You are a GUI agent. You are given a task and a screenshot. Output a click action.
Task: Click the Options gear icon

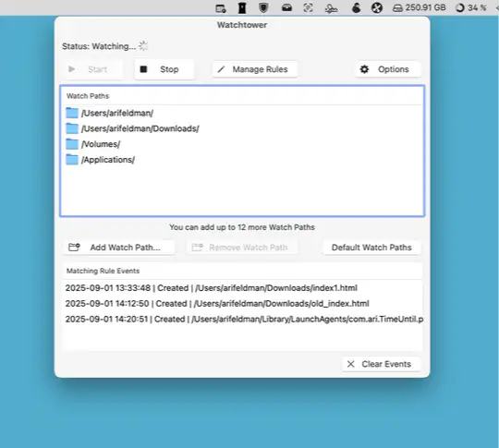coord(364,69)
